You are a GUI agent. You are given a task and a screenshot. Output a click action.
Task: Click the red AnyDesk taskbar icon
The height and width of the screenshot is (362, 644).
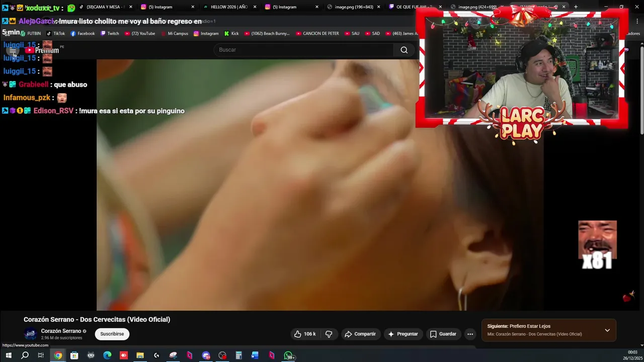tap(124, 355)
